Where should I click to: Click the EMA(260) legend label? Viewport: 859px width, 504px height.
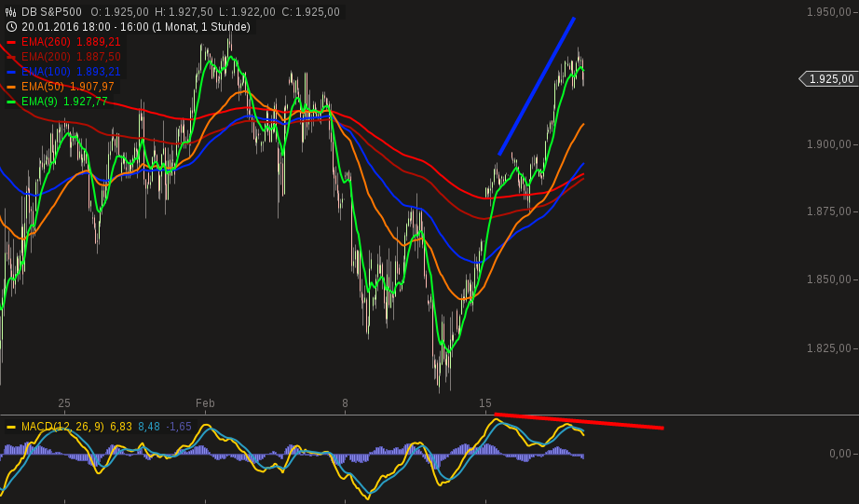click(46, 42)
